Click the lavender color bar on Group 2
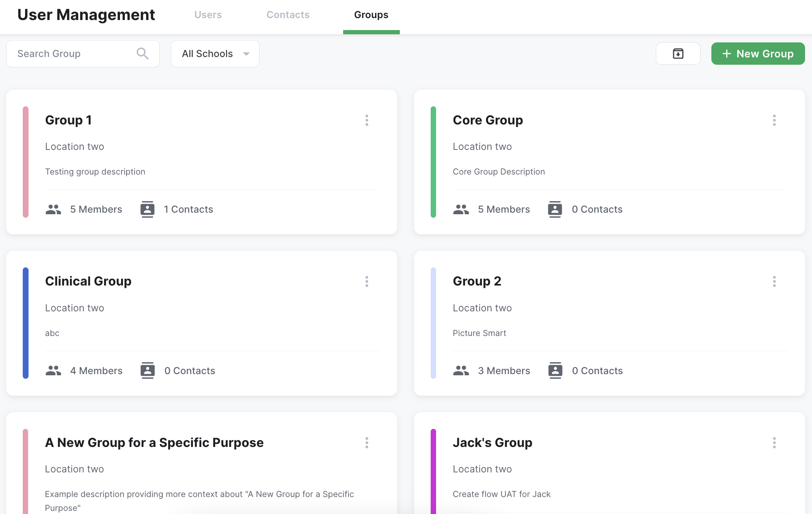This screenshot has height=514, width=812. tap(433, 323)
